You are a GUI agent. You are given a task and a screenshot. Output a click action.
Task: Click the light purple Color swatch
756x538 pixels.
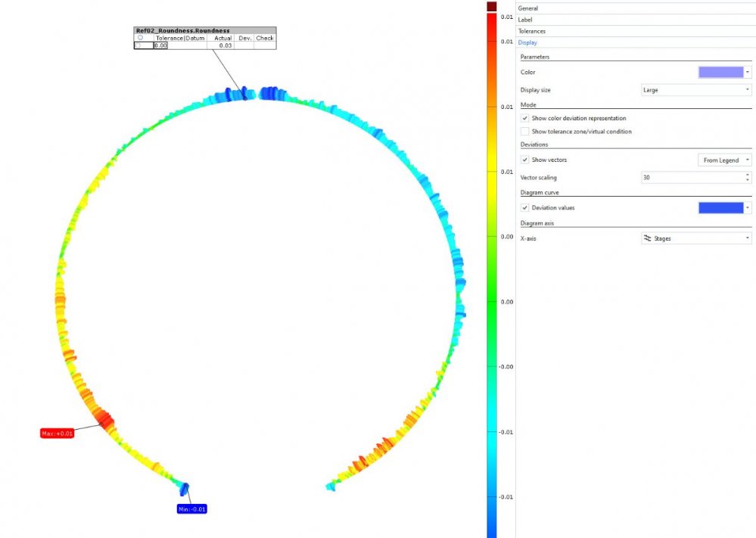[720, 72]
